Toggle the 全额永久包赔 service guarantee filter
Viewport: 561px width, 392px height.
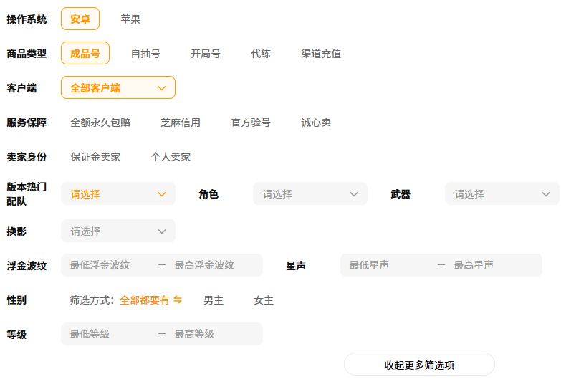[x=100, y=123]
